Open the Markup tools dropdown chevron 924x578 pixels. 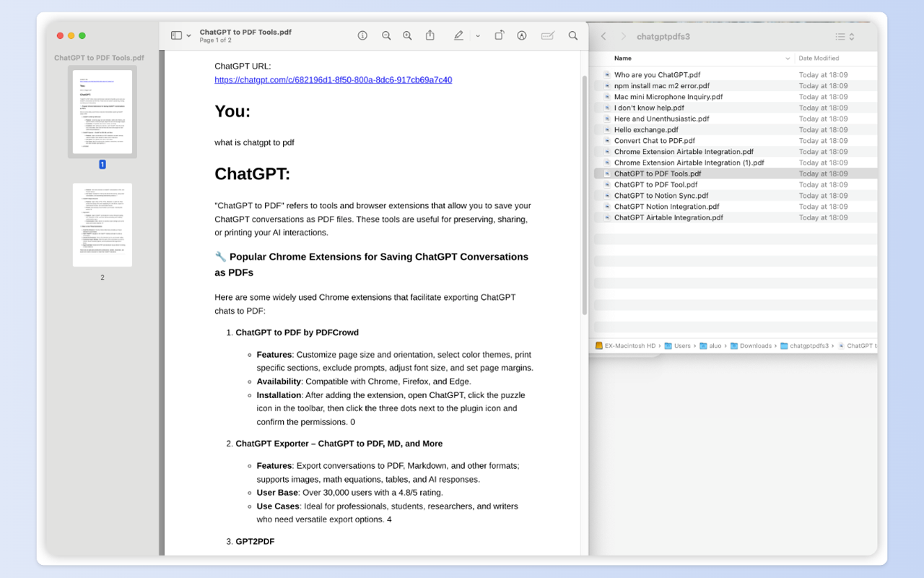[x=477, y=35]
